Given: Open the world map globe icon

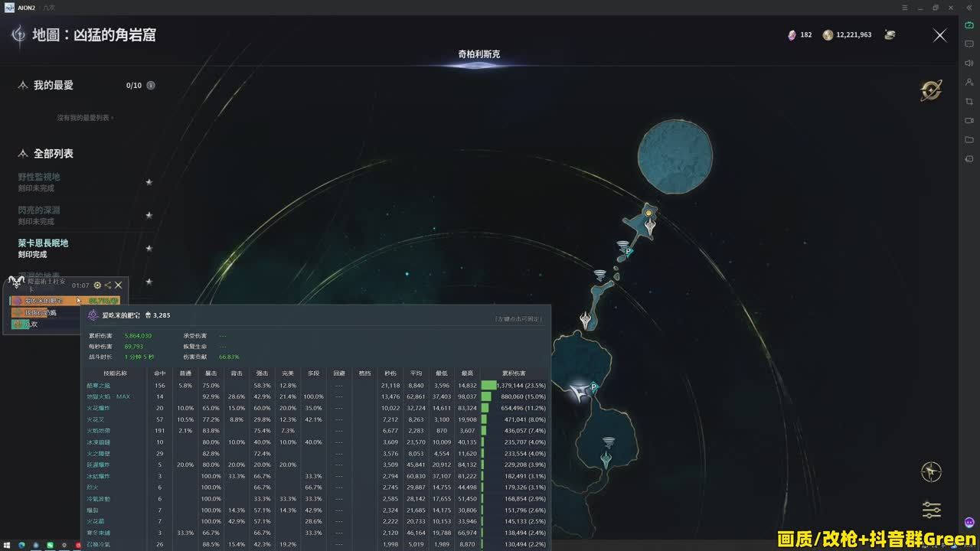Looking at the screenshot, I should 931,90.
